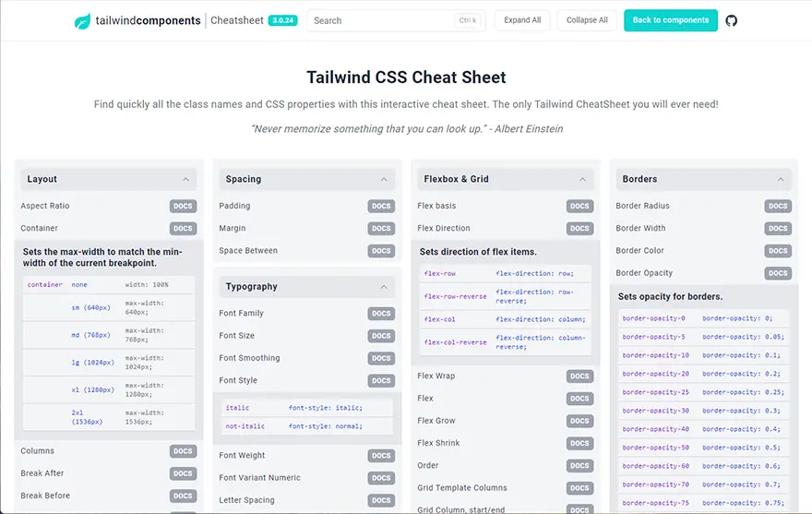This screenshot has height=514, width=812.
Task: Open DOCS for Space Between
Action: tap(381, 251)
